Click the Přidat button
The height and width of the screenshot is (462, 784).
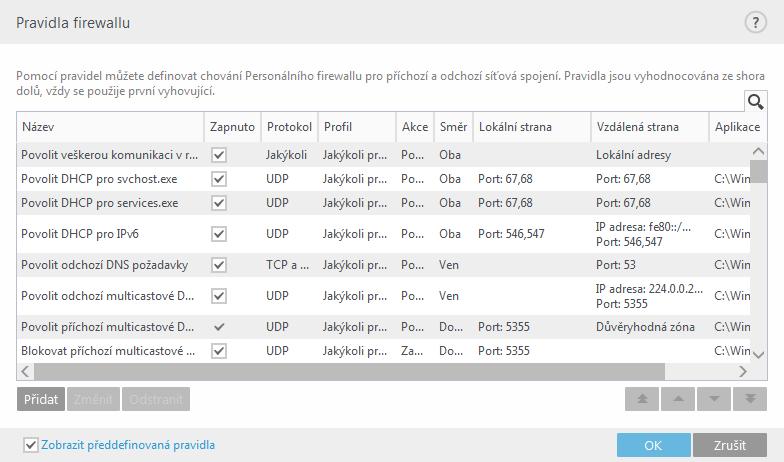tap(41, 399)
